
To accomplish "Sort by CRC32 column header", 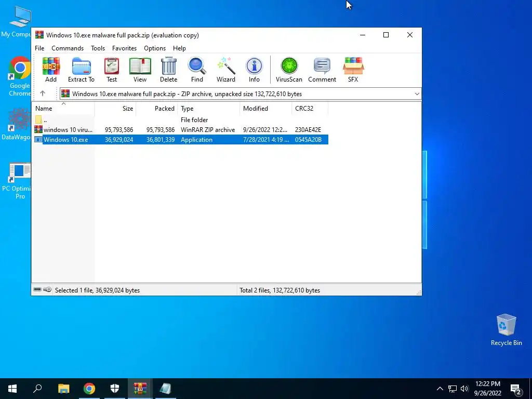I will (x=310, y=108).
